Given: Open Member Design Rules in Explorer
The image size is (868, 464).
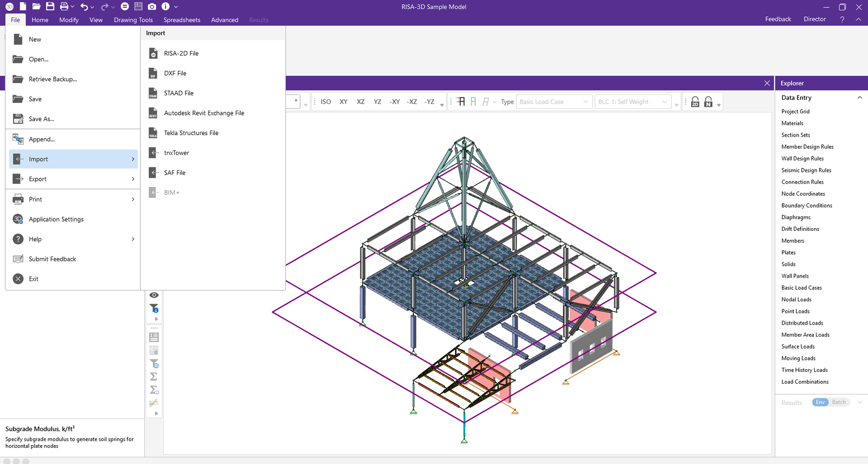Looking at the screenshot, I should (x=807, y=147).
